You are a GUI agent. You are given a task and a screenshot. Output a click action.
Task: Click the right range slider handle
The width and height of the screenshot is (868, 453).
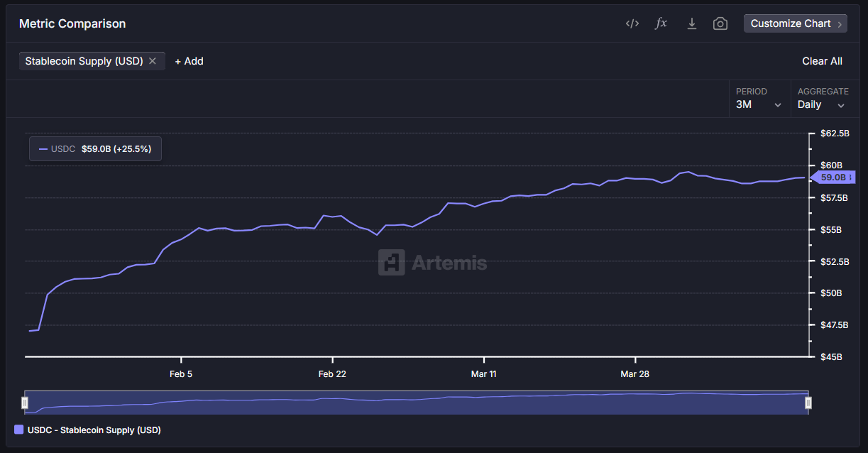(x=808, y=403)
